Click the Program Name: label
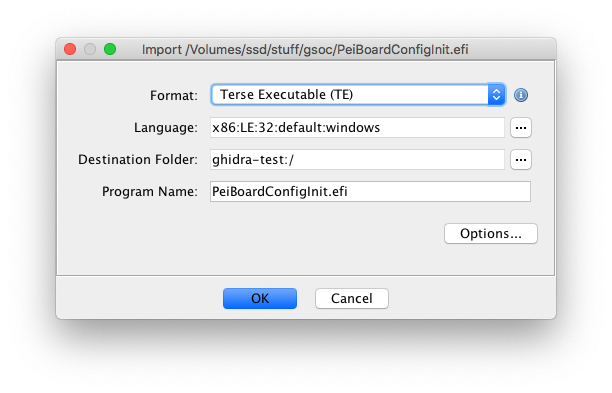 [150, 192]
